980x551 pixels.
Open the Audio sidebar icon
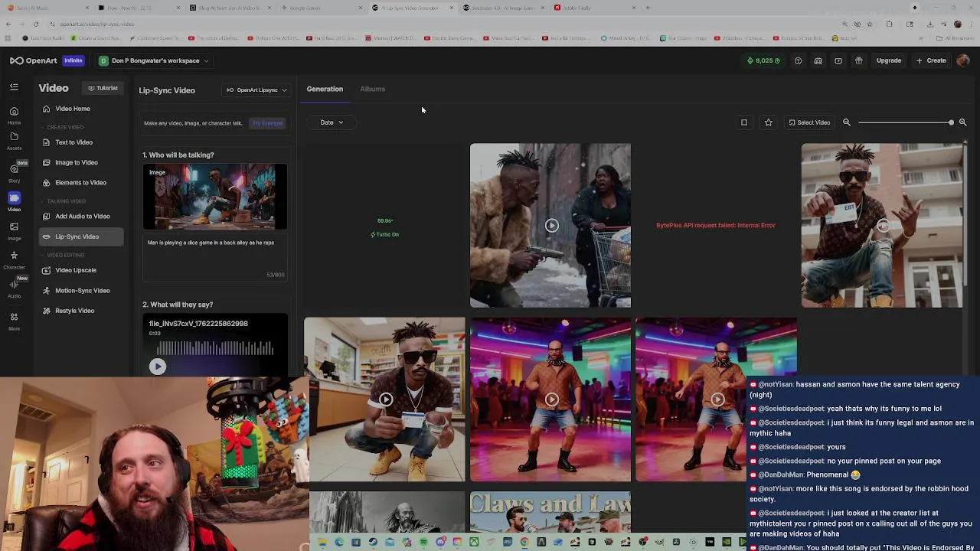14,288
